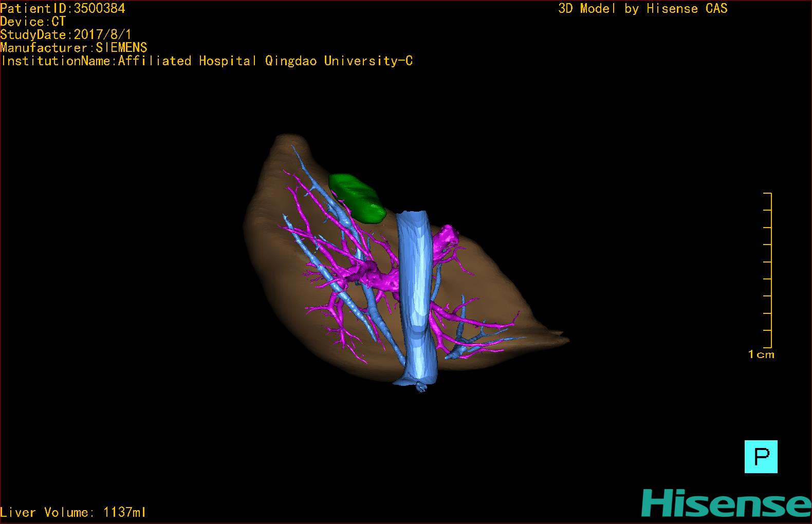Click the 1cm scale label

(761, 354)
